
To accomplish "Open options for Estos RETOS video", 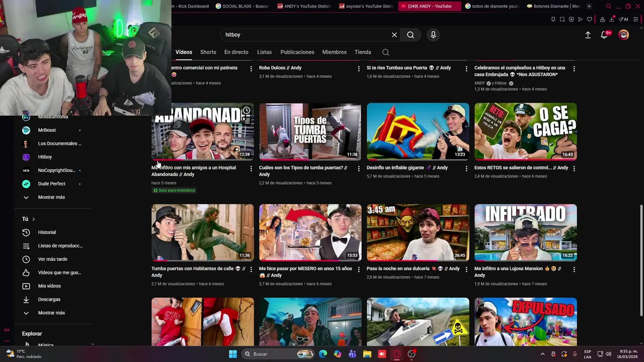I will tap(574, 168).
